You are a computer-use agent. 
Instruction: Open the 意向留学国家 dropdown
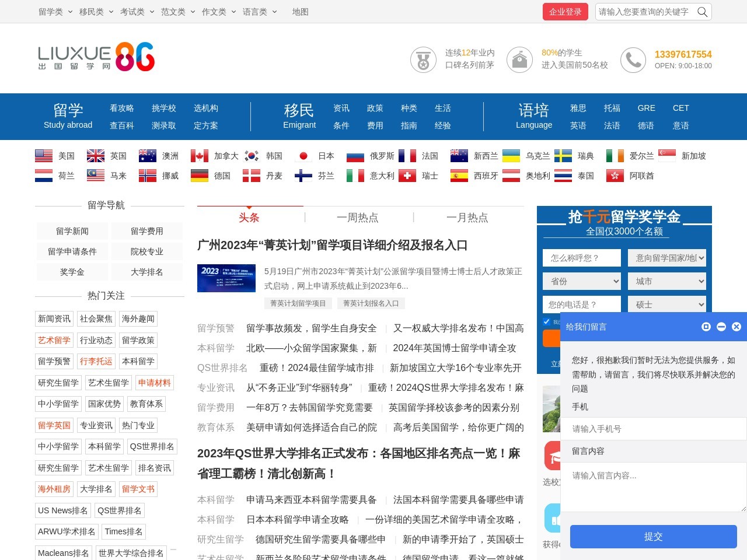(x=666, y=257)
